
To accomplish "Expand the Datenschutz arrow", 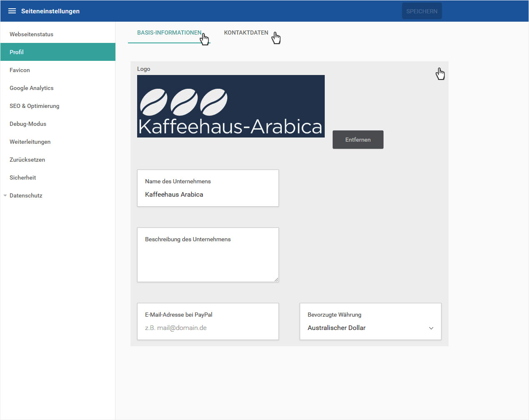I will (x=5, y=195).
